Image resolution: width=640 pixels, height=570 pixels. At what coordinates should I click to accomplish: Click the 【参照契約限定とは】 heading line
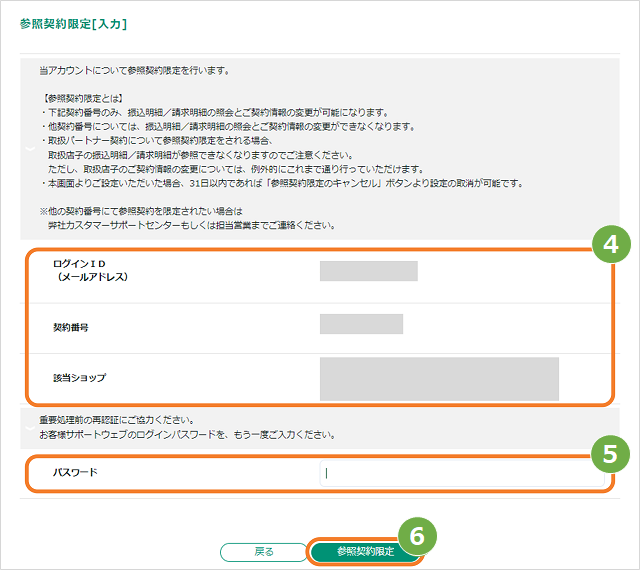point(82,98)
